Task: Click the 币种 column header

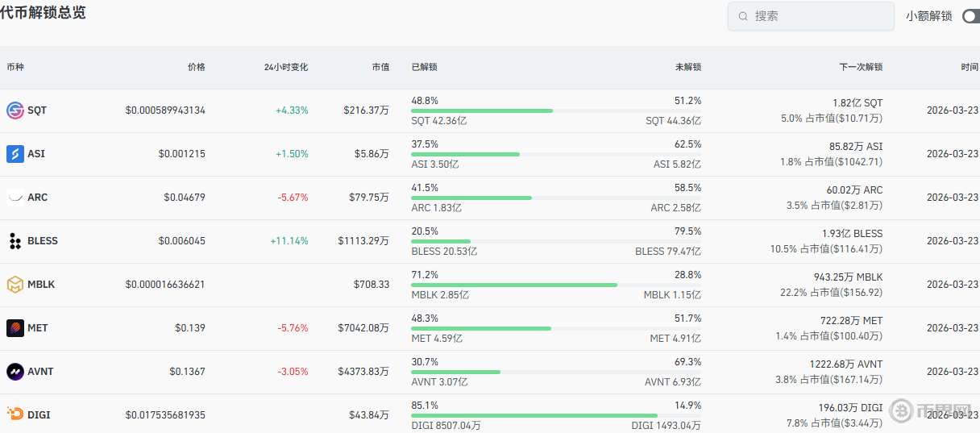Action: 15,67
